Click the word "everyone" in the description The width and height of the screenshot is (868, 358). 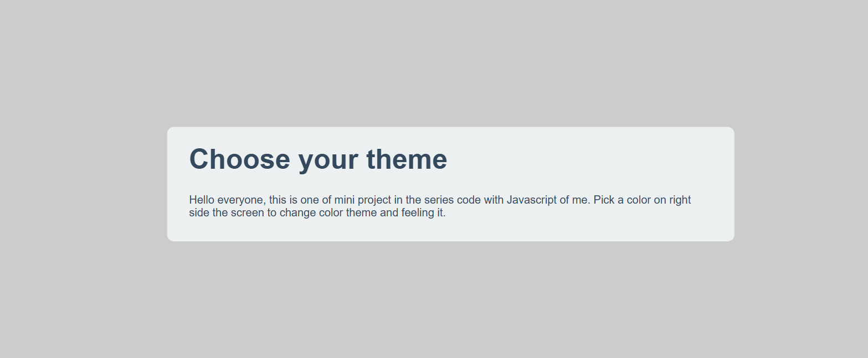point(240,200)
